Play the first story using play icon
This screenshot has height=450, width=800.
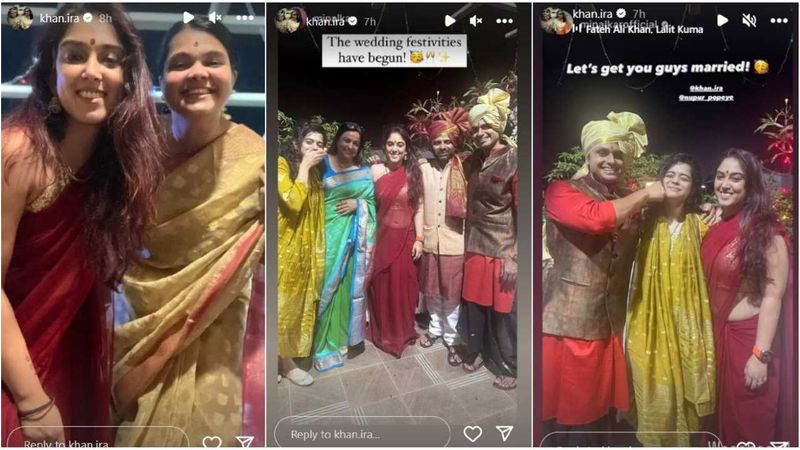point(188,17)
